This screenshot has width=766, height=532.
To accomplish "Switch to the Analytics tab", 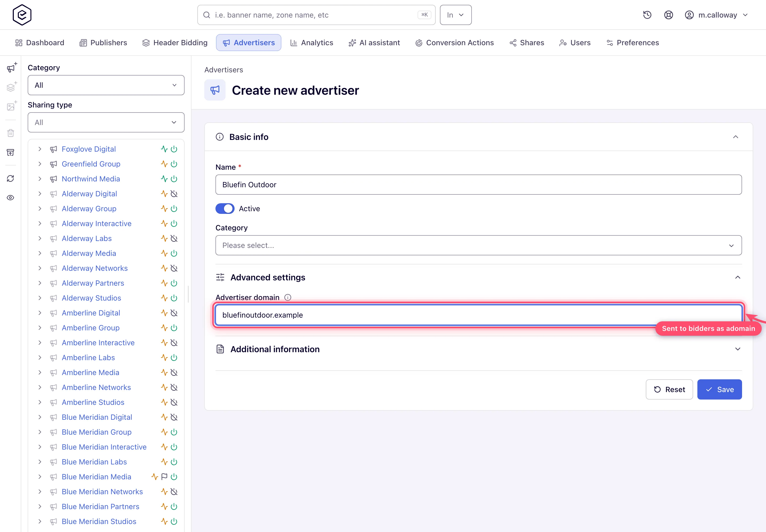I will [312, 43].
